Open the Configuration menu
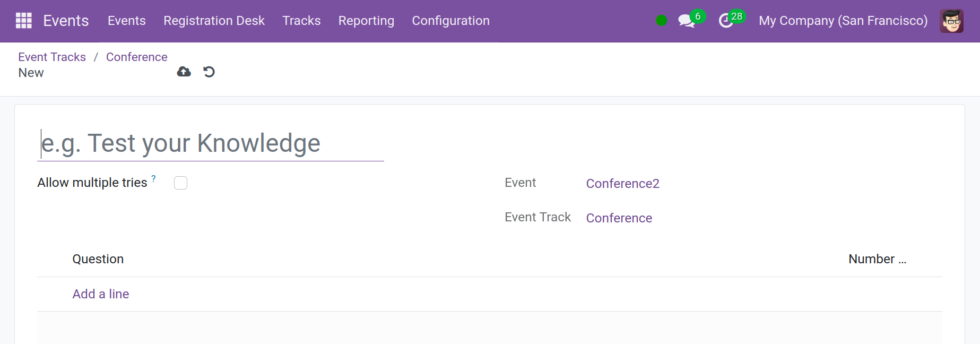980x344 pixels. pos(450,21)
